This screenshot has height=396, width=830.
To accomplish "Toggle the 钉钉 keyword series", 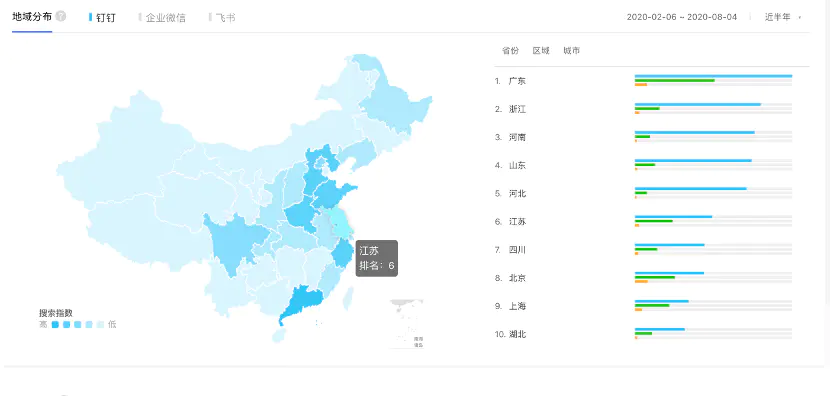I will [102, 17].
